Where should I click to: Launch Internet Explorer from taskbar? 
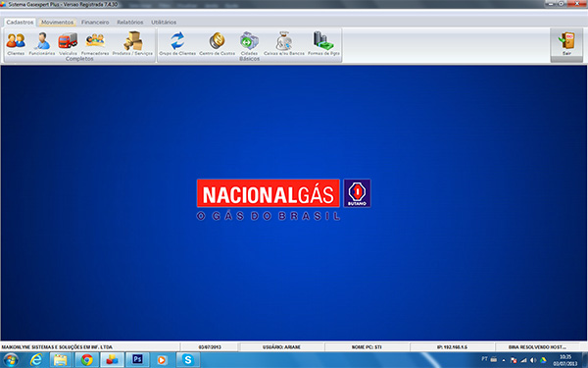click(36, 360)
